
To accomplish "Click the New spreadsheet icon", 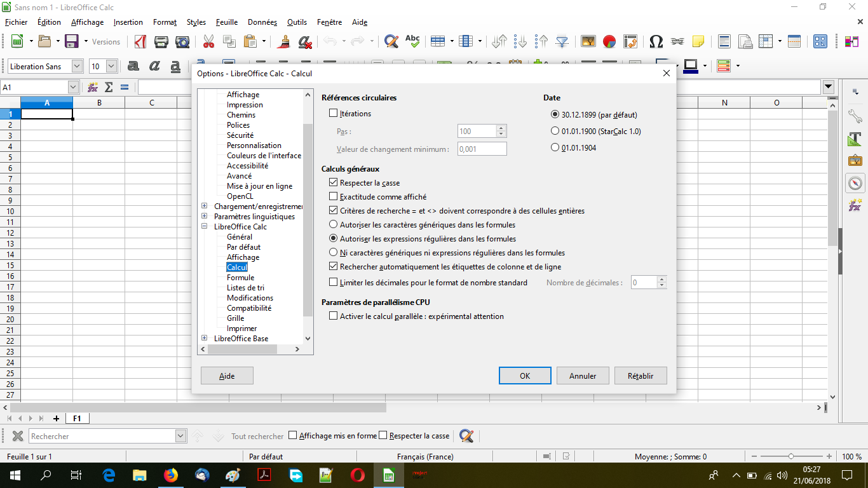I will (17, 41).
